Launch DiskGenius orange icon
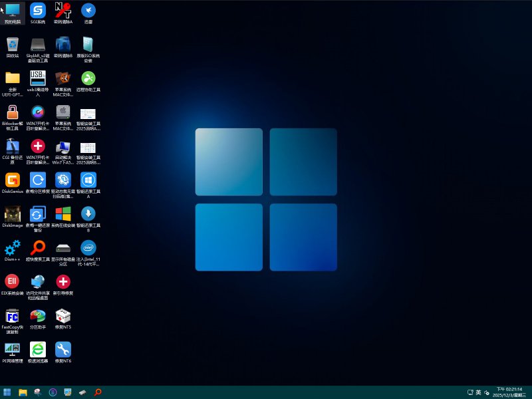 click(13, 182)
